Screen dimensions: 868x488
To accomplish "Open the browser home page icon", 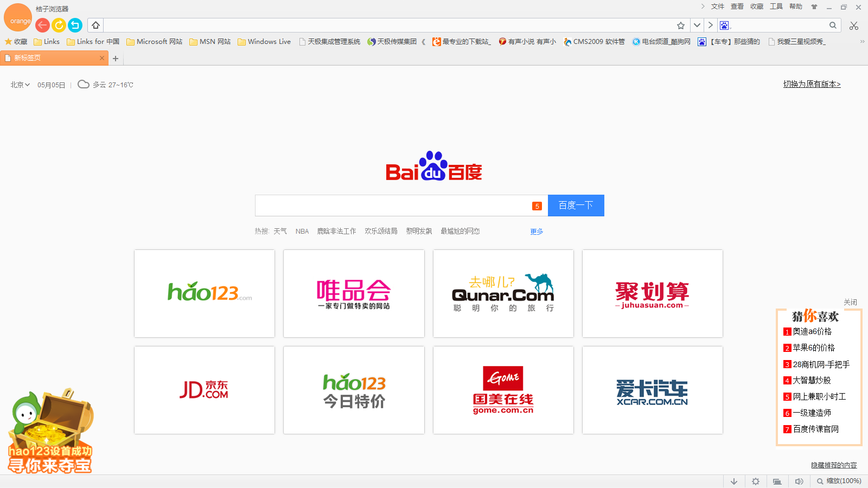I will pos(95,25).
